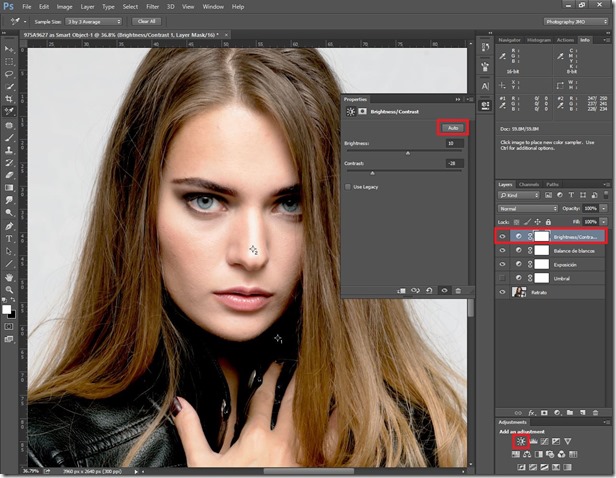Open the Fill slider dropdown arrow
This screenshot has height=478, width=616.
(604, 222)
